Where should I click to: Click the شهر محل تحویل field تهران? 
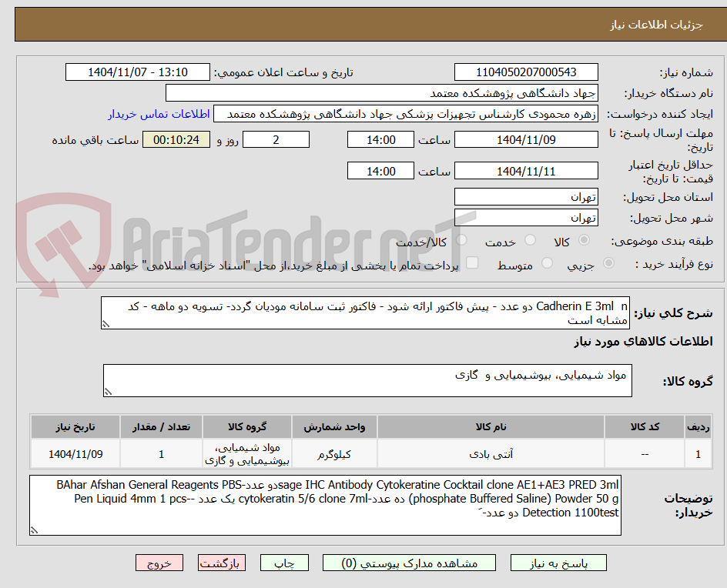tap(526, 218)
